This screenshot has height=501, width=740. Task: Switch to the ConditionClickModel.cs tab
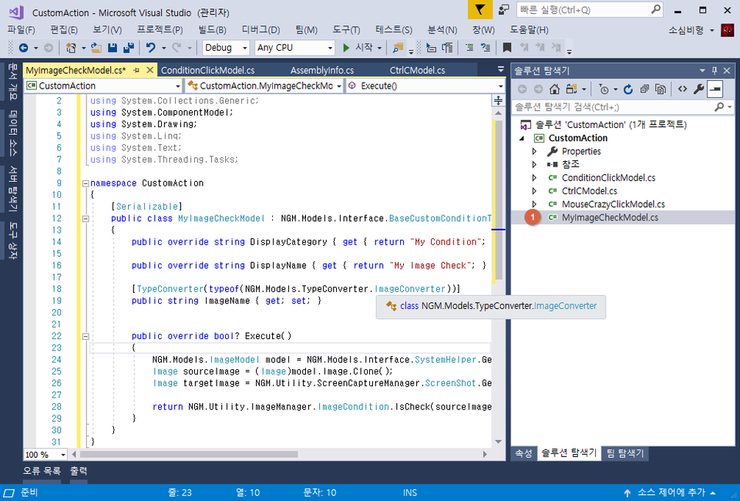point(208,70)
